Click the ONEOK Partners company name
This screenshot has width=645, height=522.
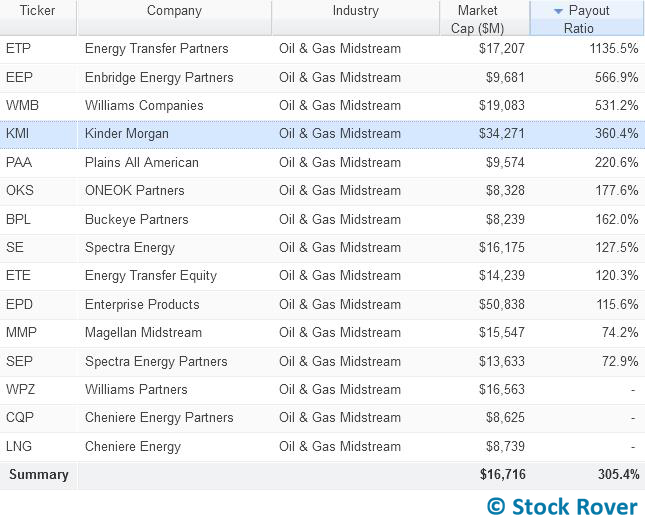(135, 191)
